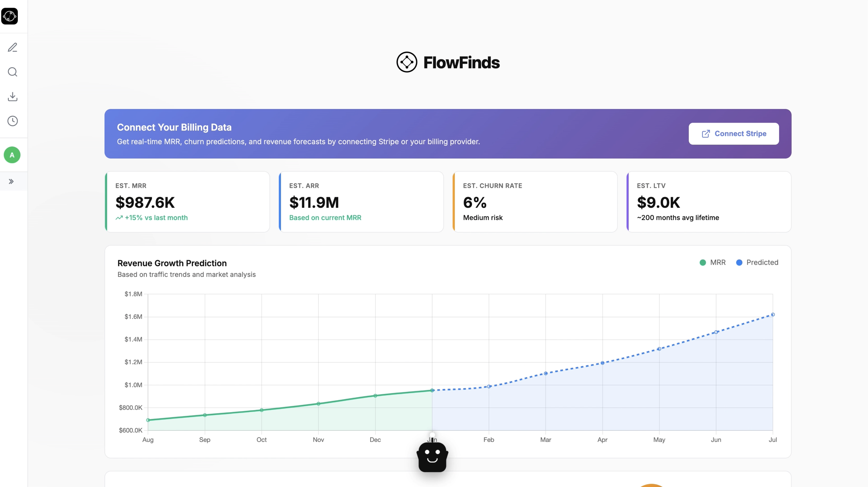Click the FlowFinds logo in the sidebar
Screen dimensions: 868x487
10,16
